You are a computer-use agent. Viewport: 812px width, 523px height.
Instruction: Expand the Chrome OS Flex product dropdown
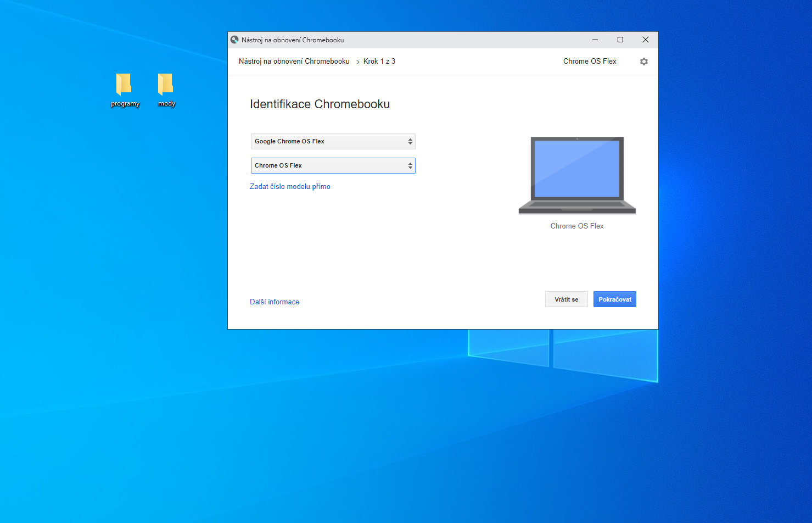pyautogui.click(x=333, y=165)
